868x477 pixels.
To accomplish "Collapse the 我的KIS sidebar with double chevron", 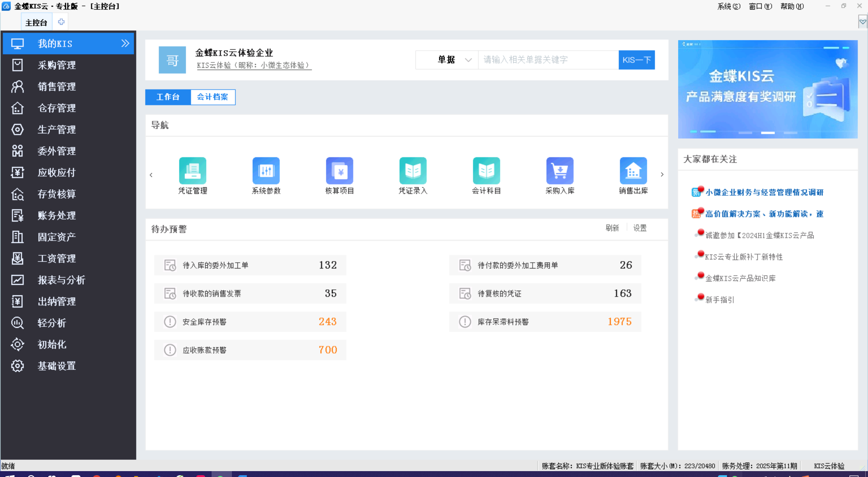I will [125, 43].
